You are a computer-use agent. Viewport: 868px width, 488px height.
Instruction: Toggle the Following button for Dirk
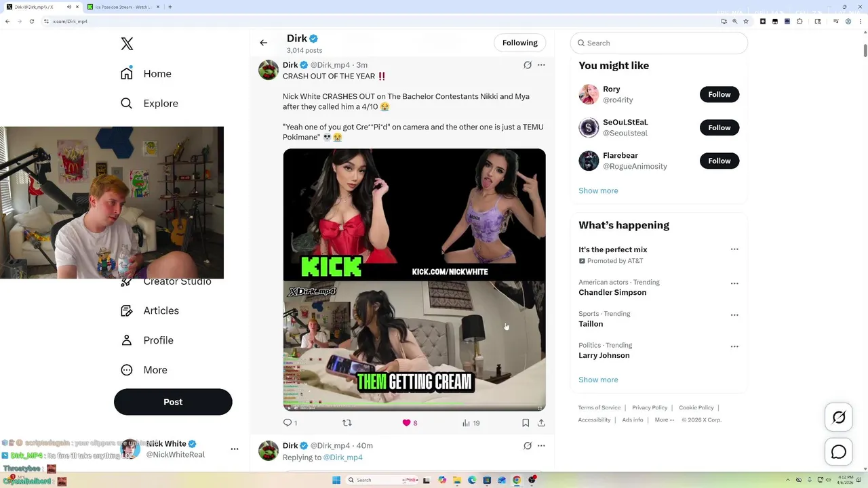(x=520, y=43)
